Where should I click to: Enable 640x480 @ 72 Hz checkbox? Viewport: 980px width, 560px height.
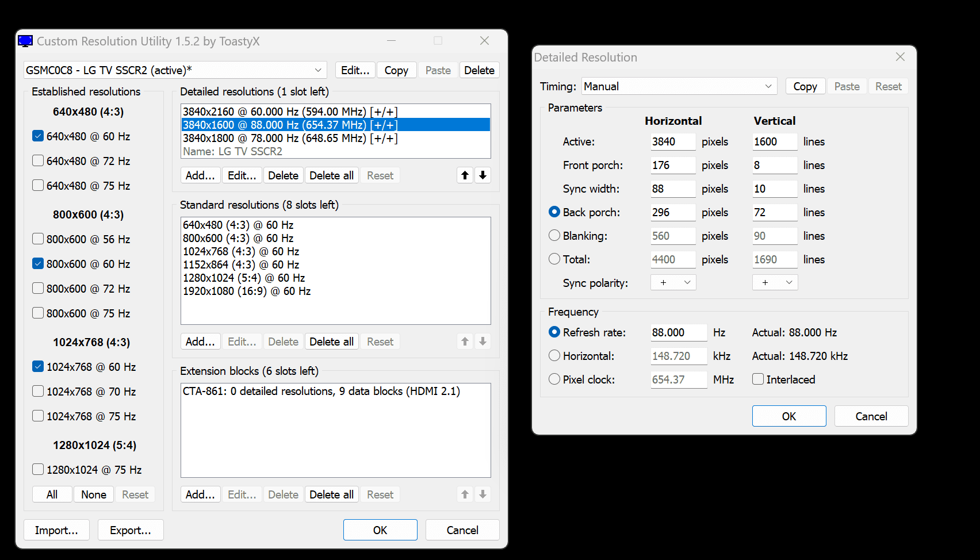(38, 160)
